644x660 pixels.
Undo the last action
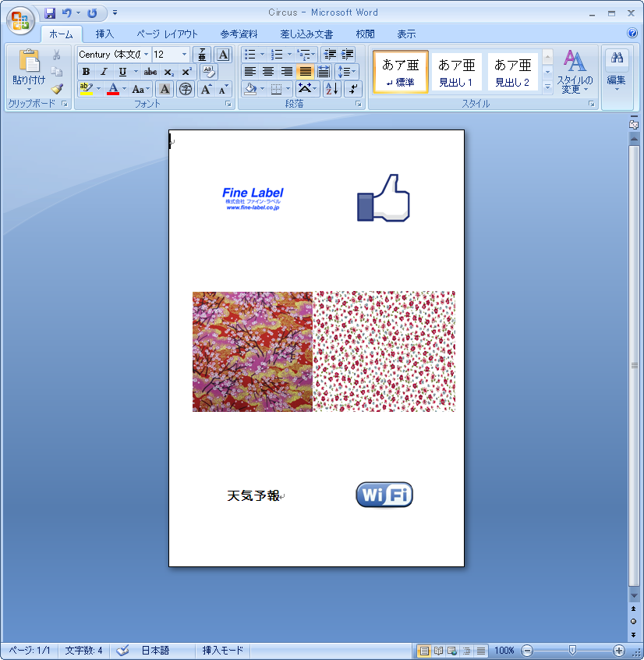pos(66,13)
